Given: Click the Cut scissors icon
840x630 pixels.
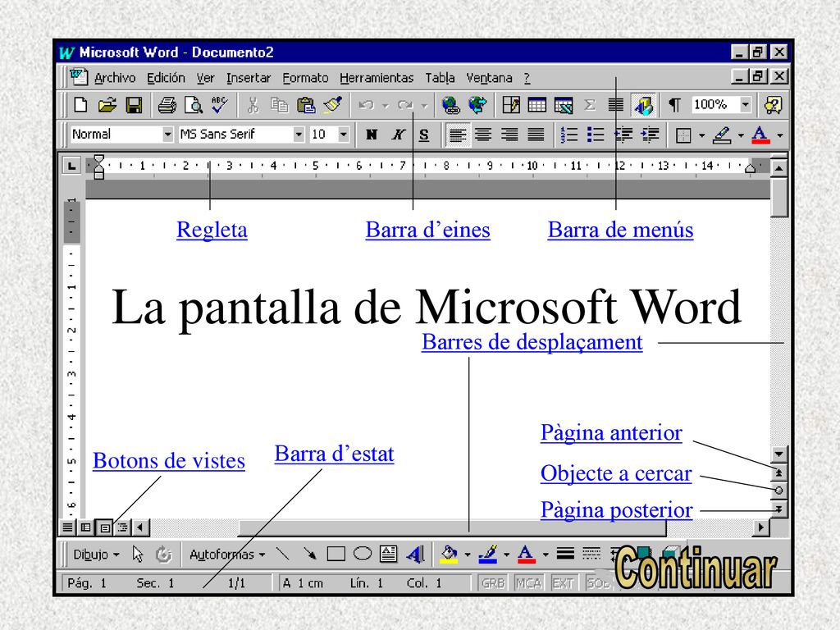Looking at the screenshot, I should (x=253, y=105).
